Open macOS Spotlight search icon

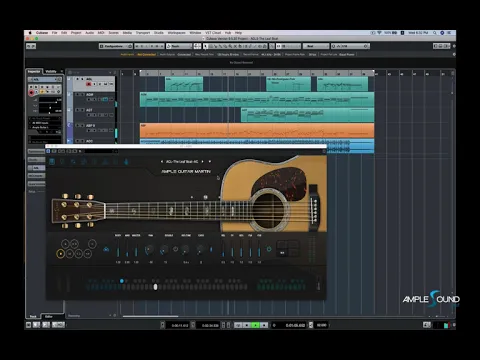pos(435,33)
